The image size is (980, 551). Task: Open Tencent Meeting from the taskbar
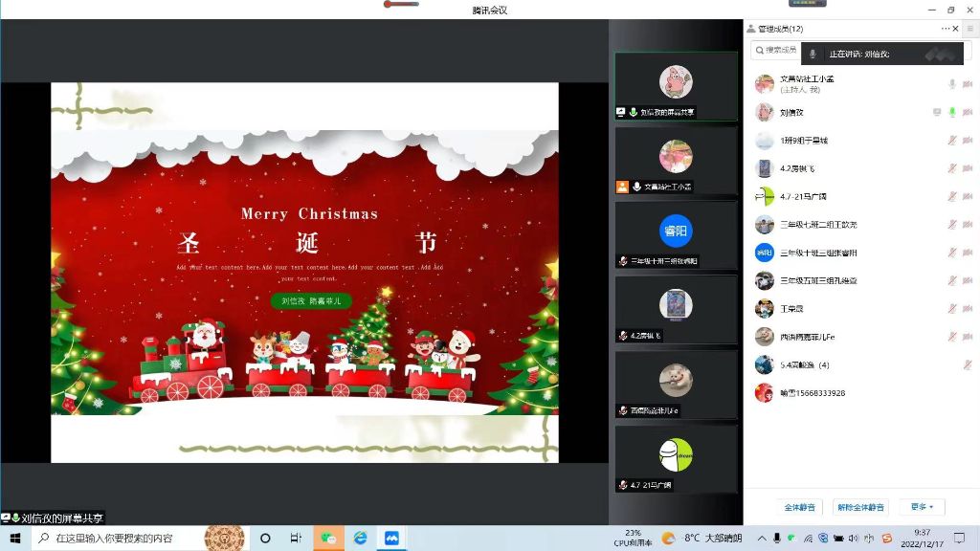391,539
